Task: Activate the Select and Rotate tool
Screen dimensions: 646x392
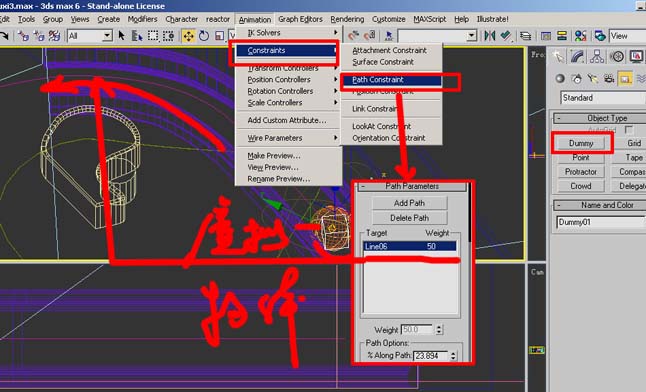Action: [x=204, y=36]
